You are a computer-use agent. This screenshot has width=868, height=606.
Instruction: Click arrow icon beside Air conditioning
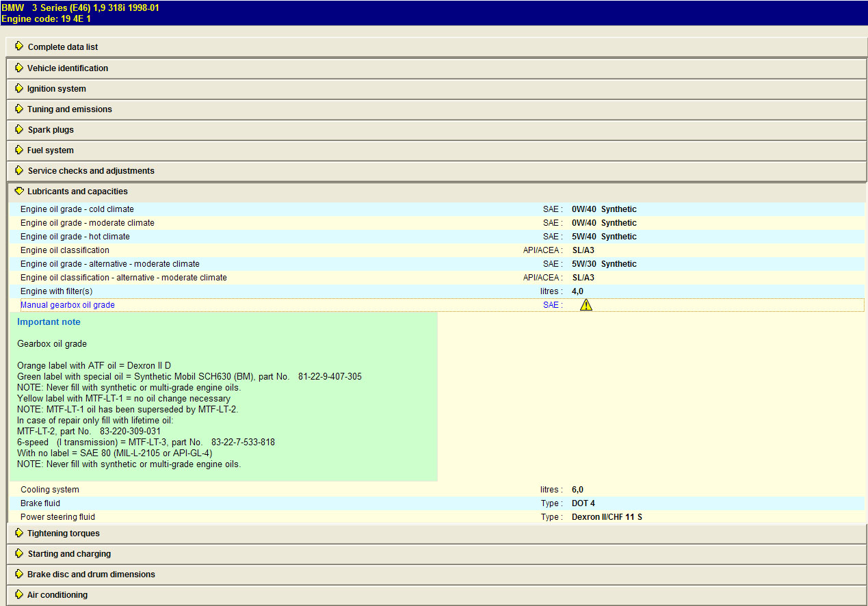coord(19,594)
